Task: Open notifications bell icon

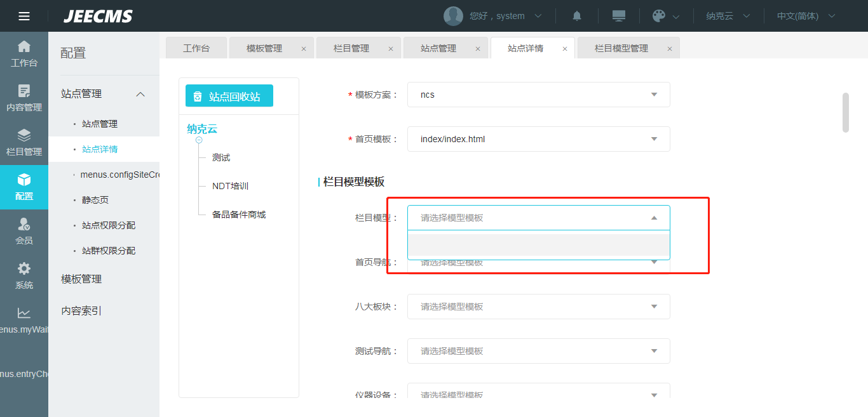Action: pos(577,16)
